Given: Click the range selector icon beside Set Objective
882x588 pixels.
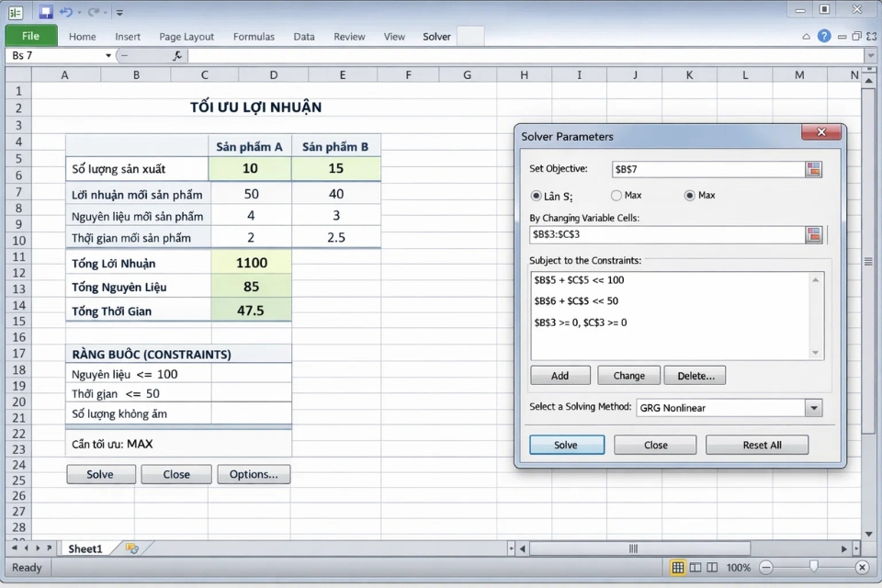Looking at the screenshot, I should [814, 169].
